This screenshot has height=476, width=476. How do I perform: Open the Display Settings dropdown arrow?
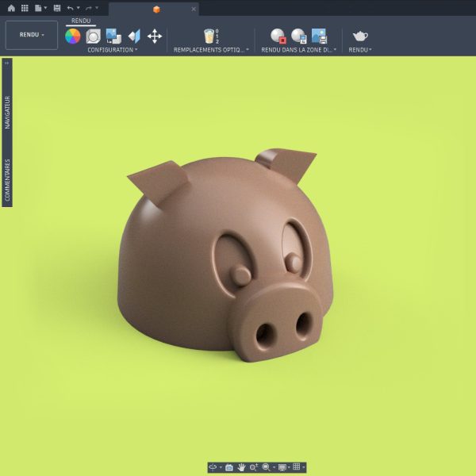[x=289, y=467]
